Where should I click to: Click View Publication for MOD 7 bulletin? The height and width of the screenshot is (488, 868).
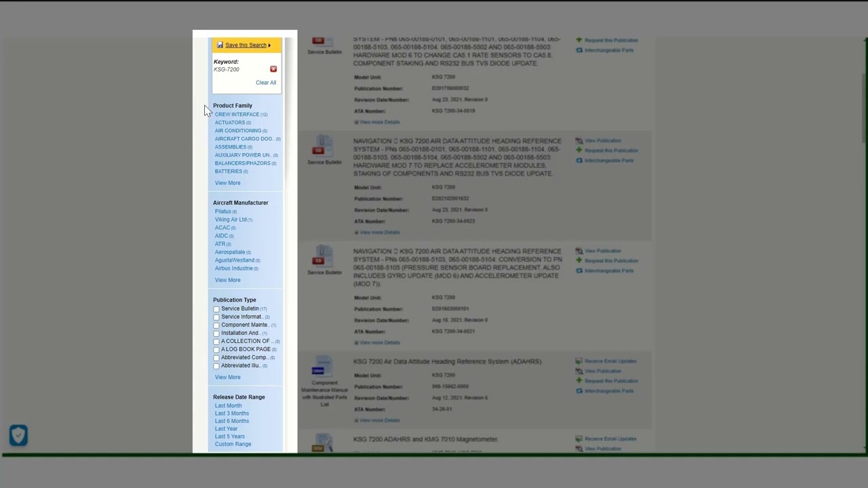[x=598, y=141]
